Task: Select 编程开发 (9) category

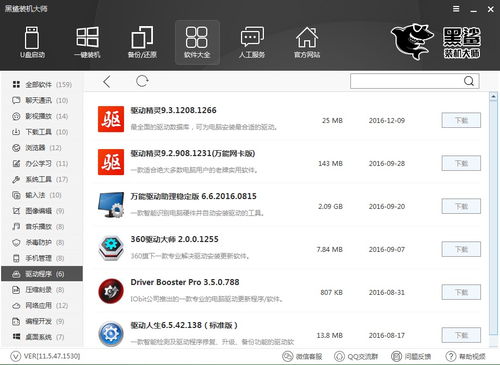Action: (42, 321)
